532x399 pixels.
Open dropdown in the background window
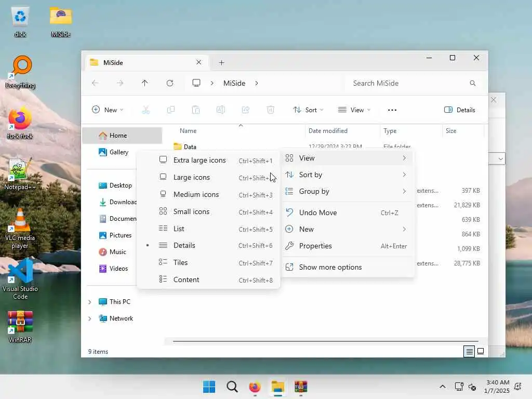500,159
